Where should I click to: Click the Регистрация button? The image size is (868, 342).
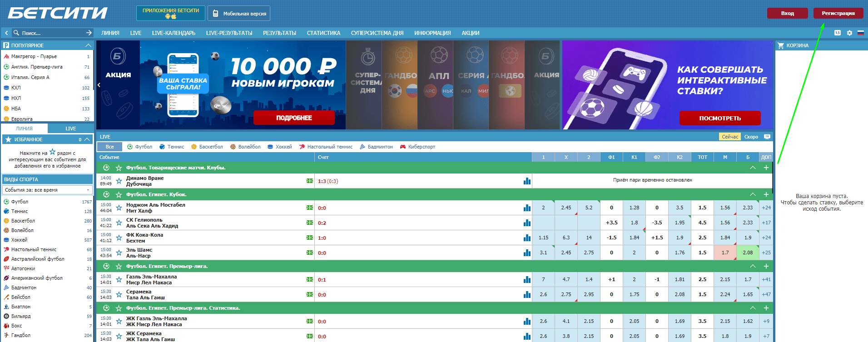pyautogui.click(x=838, y=13)
